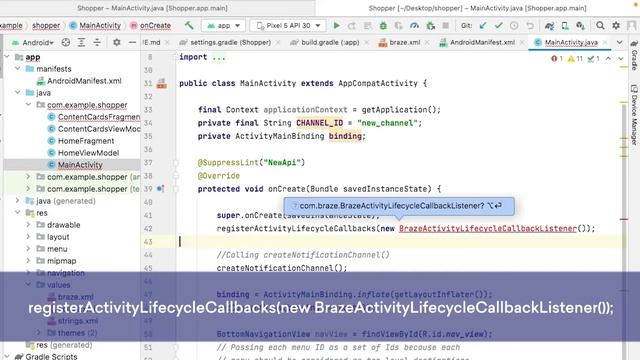Click Attach Debugger to Android Process icon
This screenshot has width=640, height=360.
[x=431, y=26]
